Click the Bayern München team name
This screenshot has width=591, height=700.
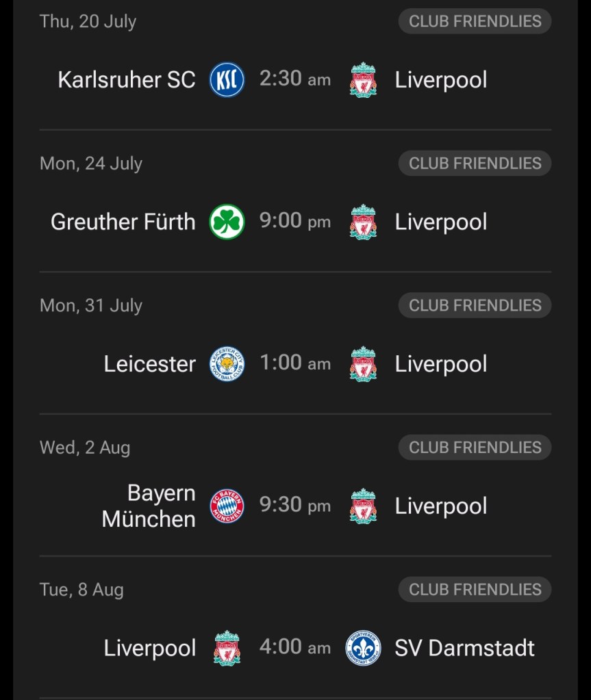point(149,506)
